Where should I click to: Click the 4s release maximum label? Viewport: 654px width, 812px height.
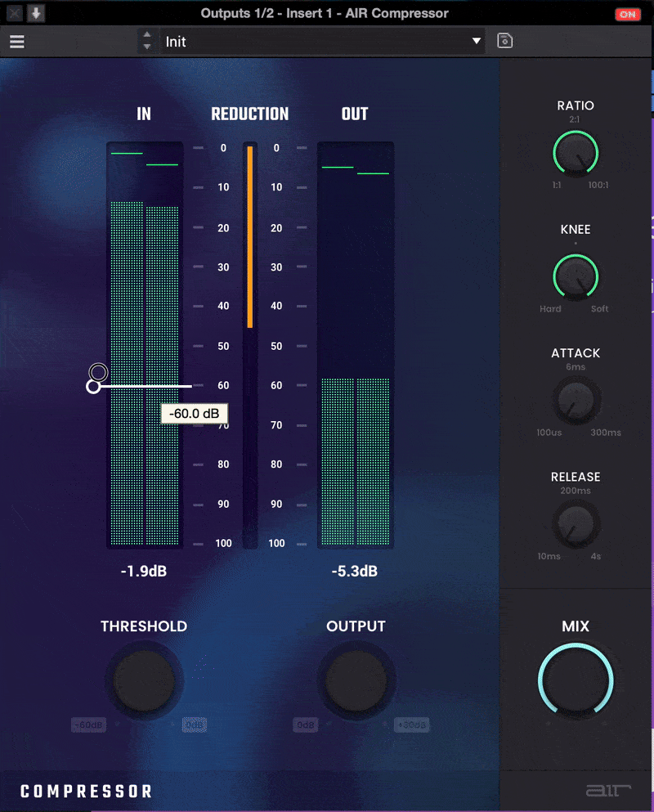click(595, 557)
